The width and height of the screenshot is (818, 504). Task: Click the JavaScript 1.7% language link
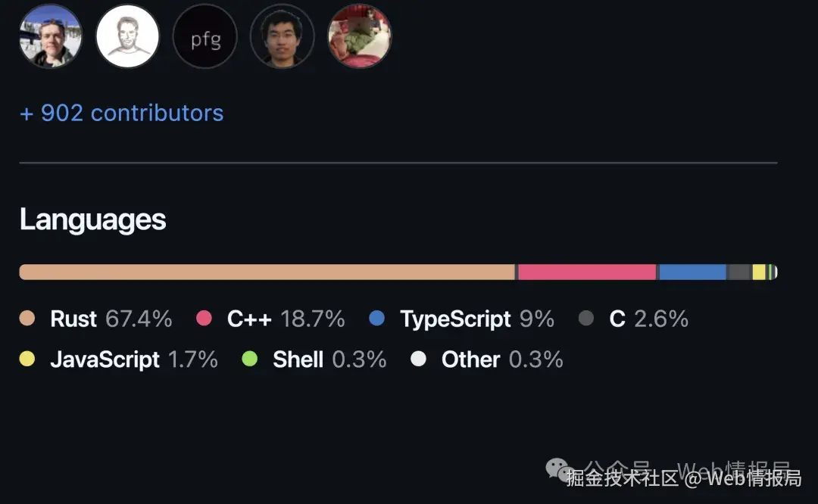(x=119, y=359)
